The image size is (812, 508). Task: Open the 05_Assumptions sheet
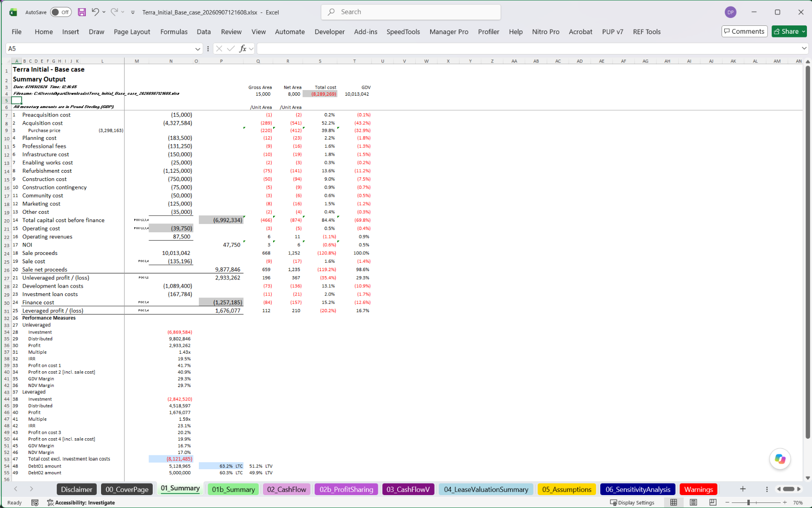567,490
